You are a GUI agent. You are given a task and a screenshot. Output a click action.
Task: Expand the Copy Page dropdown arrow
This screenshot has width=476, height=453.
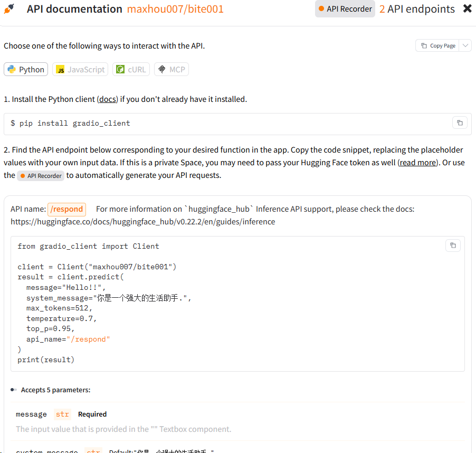point(465,45)
